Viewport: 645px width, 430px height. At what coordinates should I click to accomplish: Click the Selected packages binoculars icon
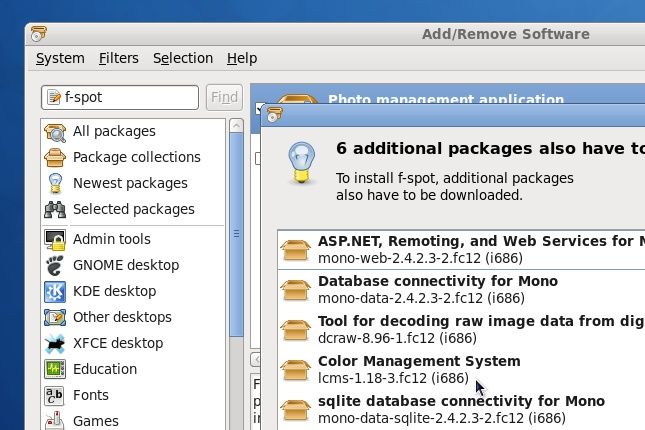pyautogui.click(x=56, y=209)
